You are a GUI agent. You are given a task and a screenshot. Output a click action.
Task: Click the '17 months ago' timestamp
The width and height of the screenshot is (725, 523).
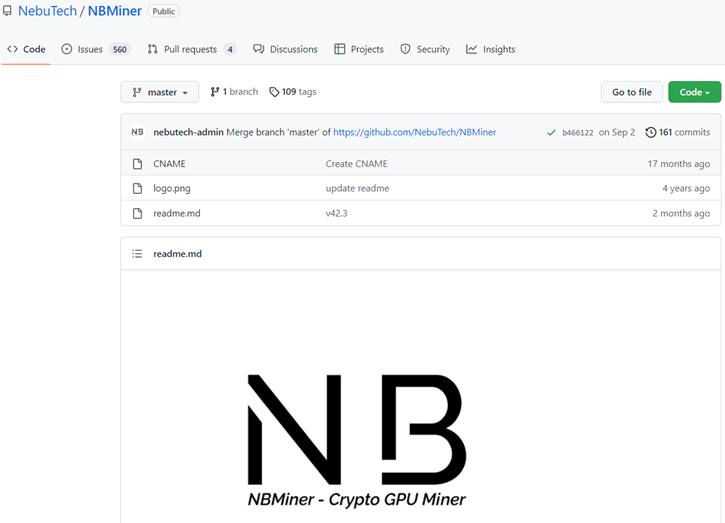tap(678, 164)
